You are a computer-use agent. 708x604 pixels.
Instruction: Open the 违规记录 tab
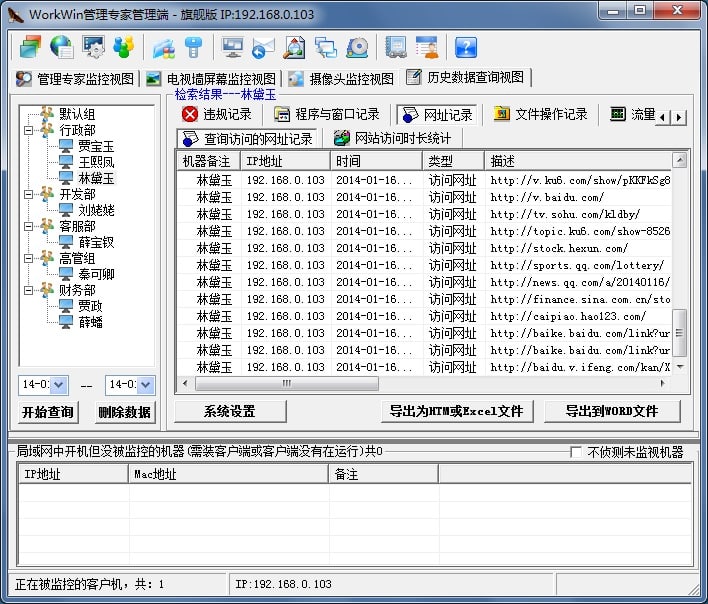(x=217, y=114)
